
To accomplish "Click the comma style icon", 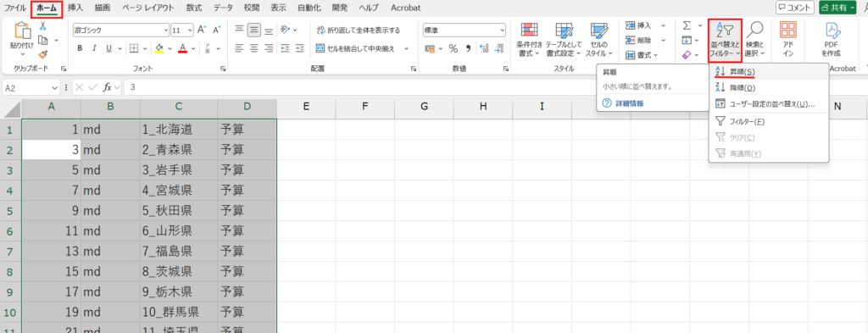I will (468, 48).
